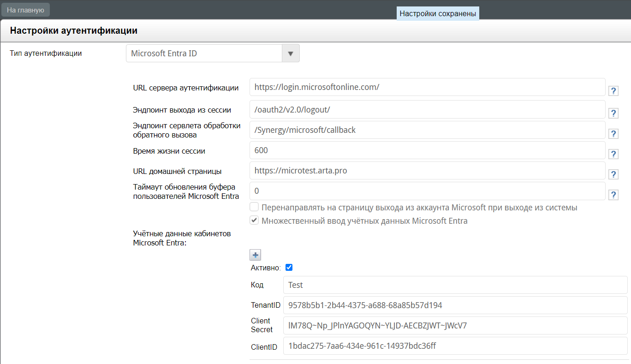Focus the authentication server URL field
This screenshot has height=364, width=631.
(x=427, y=87)
